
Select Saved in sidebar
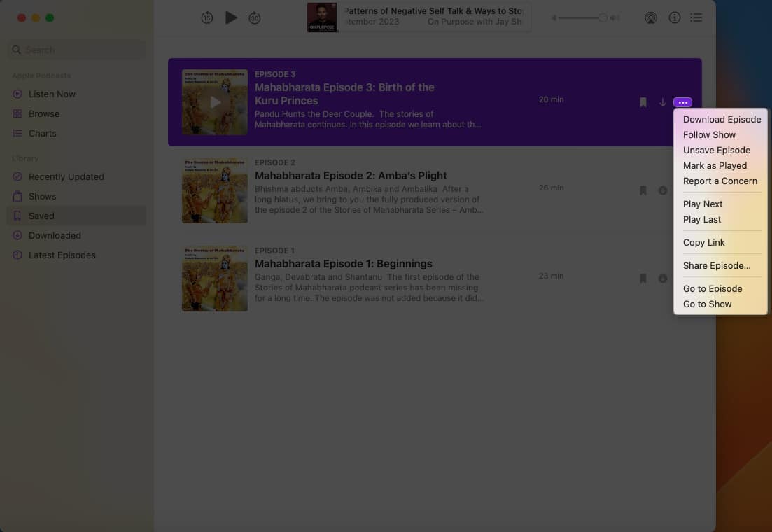tap(77, 216)
